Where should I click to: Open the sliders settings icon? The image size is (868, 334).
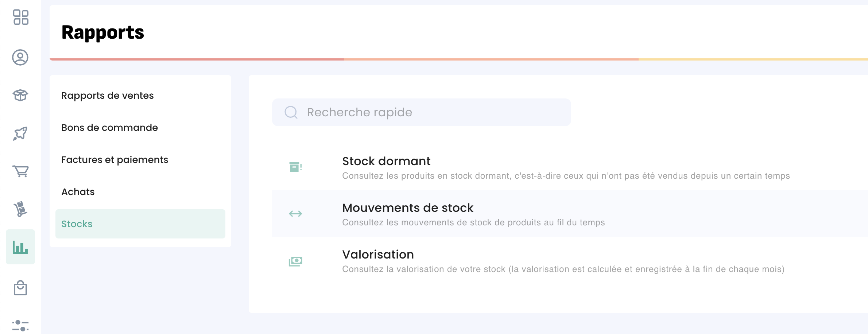click(x=20, y=325)
